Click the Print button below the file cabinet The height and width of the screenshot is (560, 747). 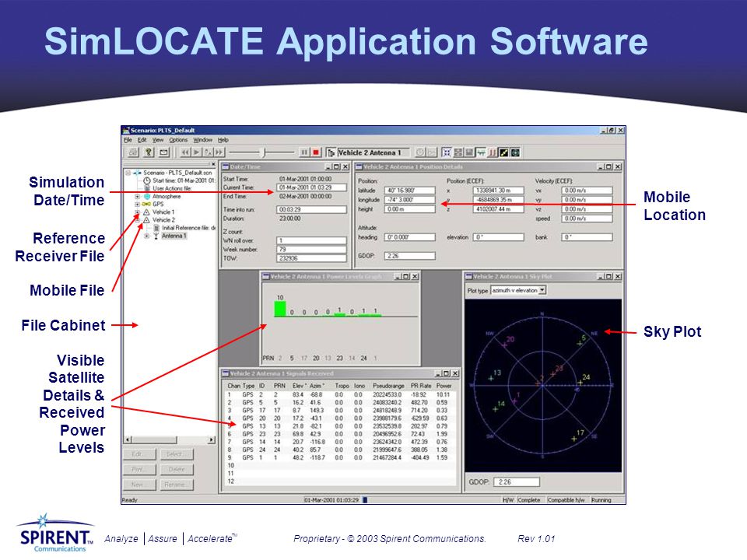[x=139, y=470]
